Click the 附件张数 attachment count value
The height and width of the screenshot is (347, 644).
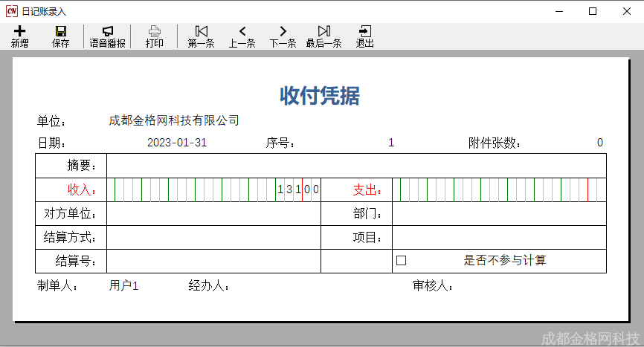pyautogui.click(x=599, y=143)
